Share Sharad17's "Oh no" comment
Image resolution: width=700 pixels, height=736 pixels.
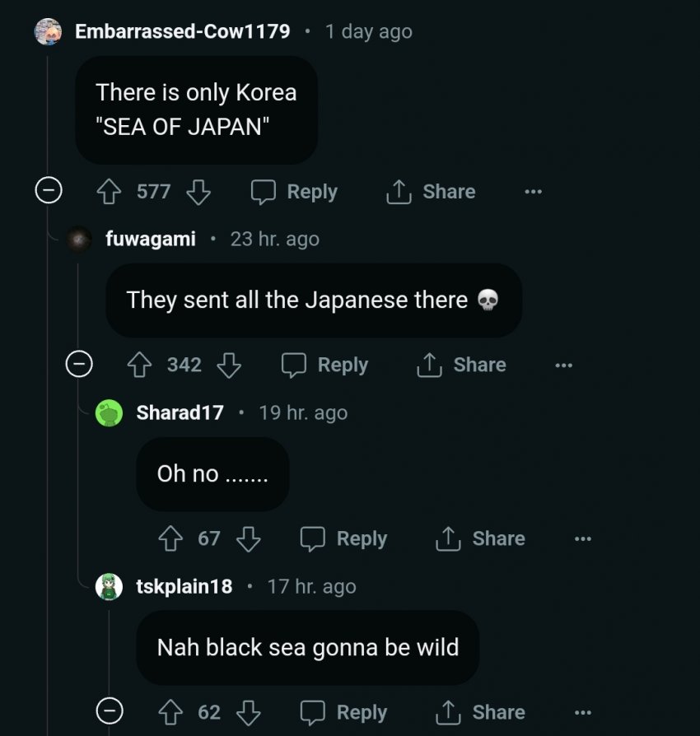pyautogui.click(x=480, y=538)
